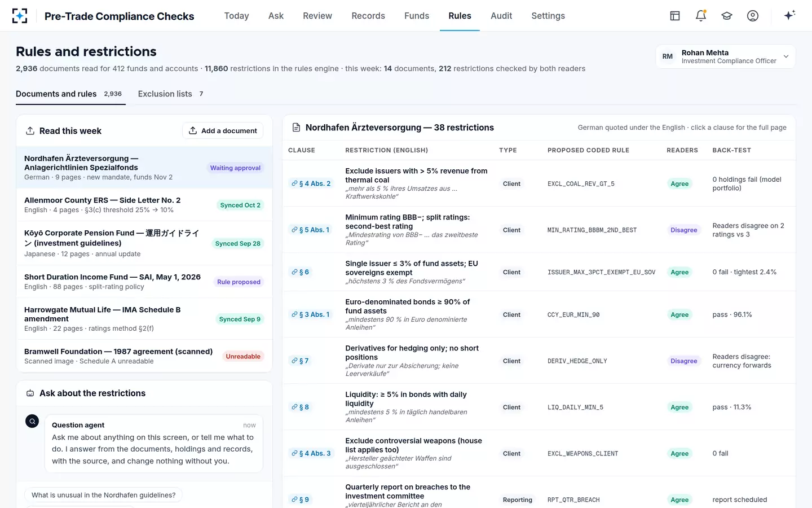
Task: Open the sparkle assistant icon
Action: (789, 15)
